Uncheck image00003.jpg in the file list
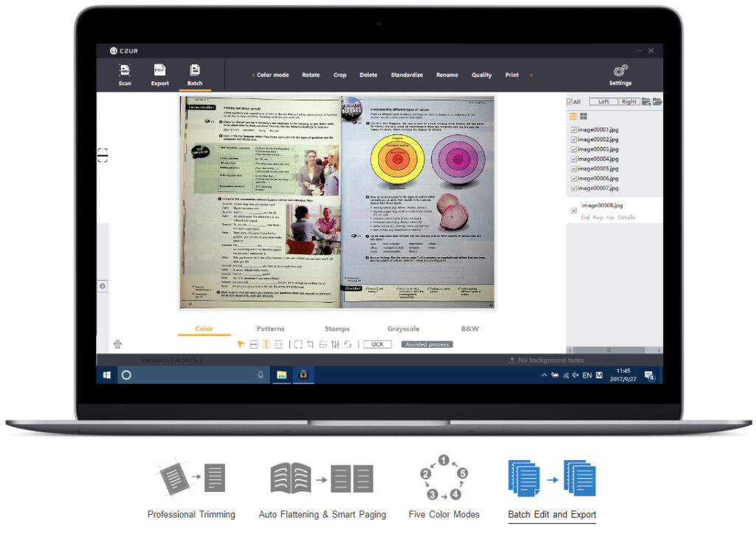This screenshot has height=537, width=756. coord(572,149)
